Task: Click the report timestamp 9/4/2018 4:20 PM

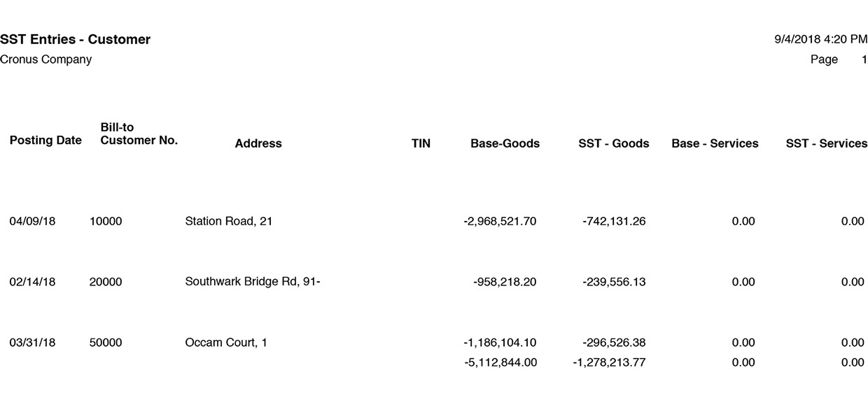Action: coord(820,40)
